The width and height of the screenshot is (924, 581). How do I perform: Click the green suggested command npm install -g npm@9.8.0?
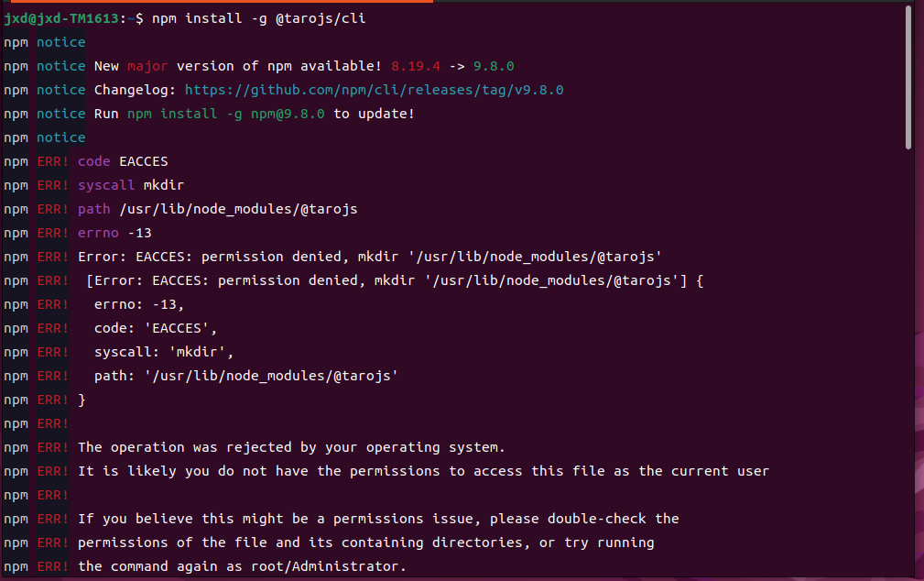click(x=225, y=114)
